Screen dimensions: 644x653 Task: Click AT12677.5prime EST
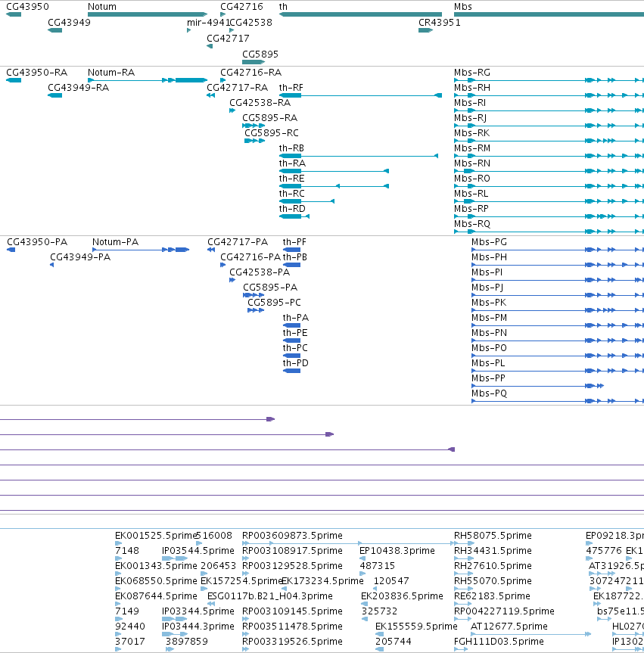[x=530, y=634]
